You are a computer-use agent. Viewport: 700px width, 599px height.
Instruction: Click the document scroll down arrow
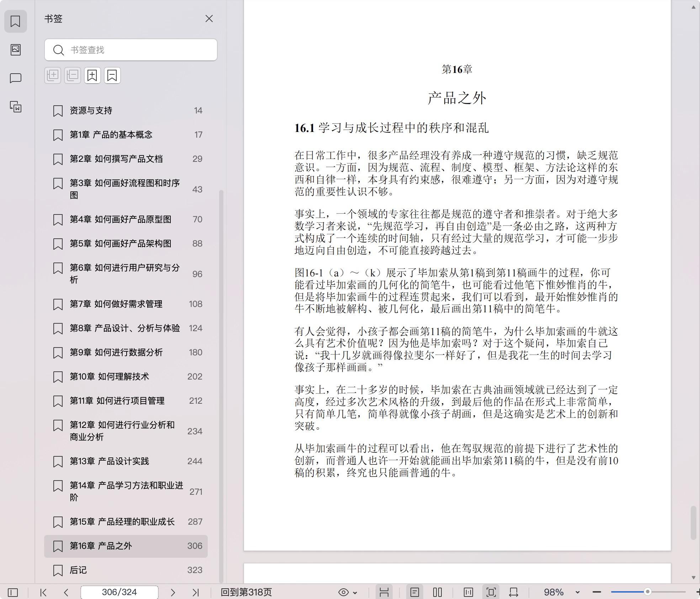[x=694, y=577]
